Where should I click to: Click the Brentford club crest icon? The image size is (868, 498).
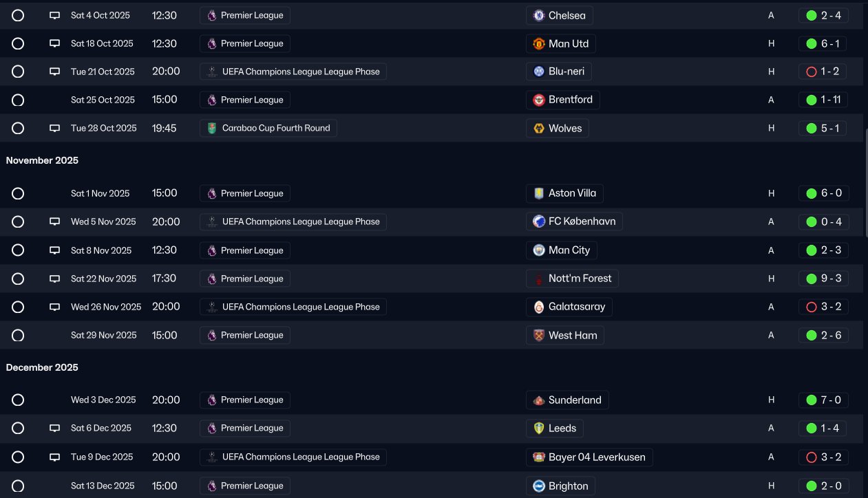point(539,100)
